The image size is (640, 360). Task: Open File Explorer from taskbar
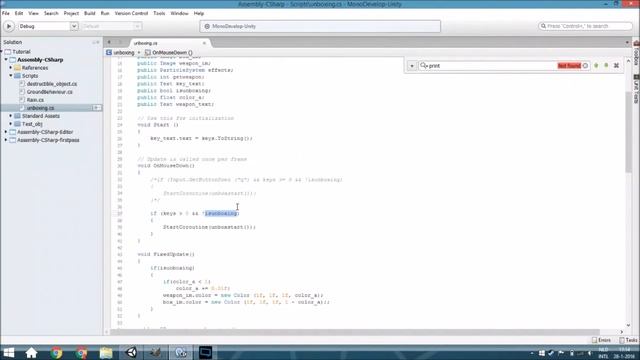click(x=106, y=353)
